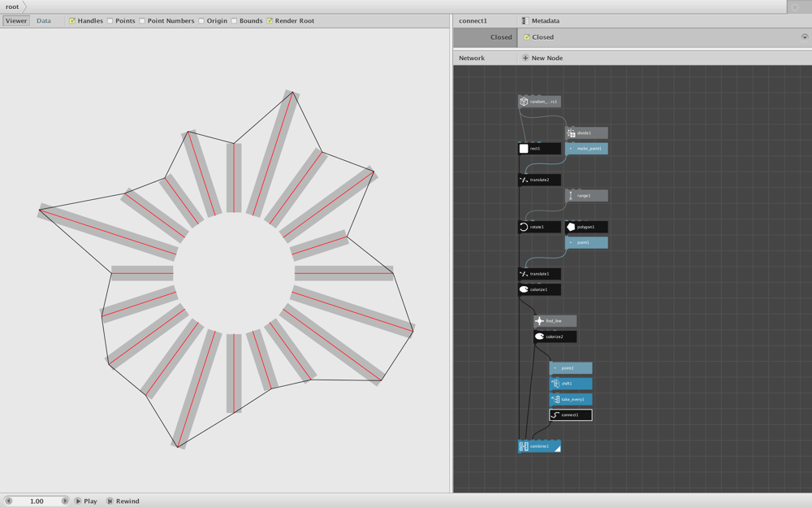812x508 pixels.
Task: Play the animation
Action: tap(85, 501)
